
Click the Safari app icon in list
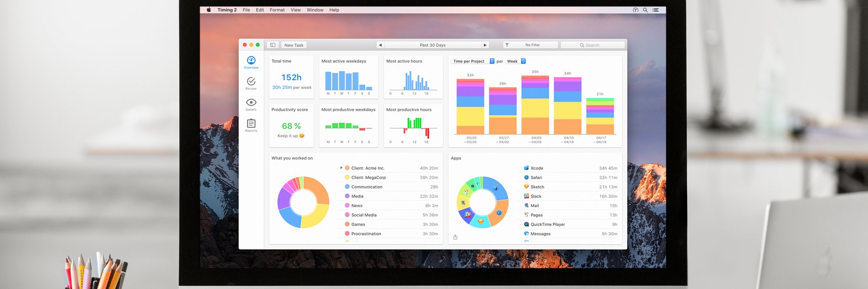click(526, 177)
